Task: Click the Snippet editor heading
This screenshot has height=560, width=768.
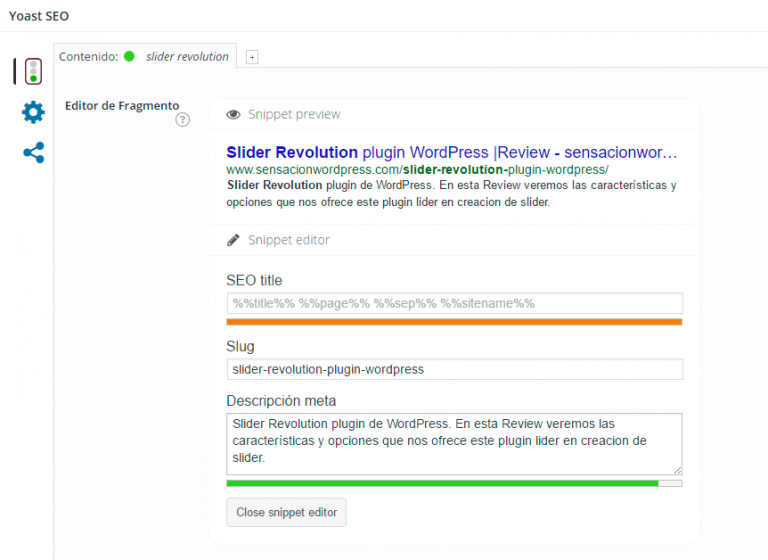Action: pos(289,240)
